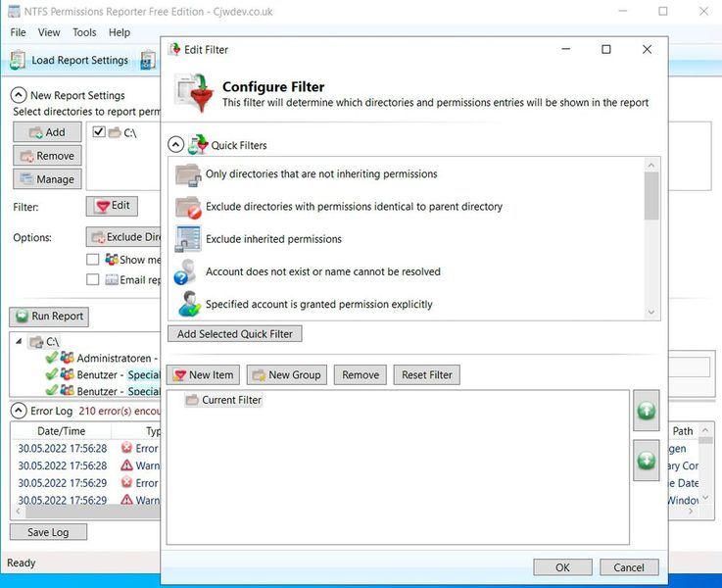Click the 'Exclude inherited permissions' filter icon
This screenshot has height=588, width=722.
(188, 239)
